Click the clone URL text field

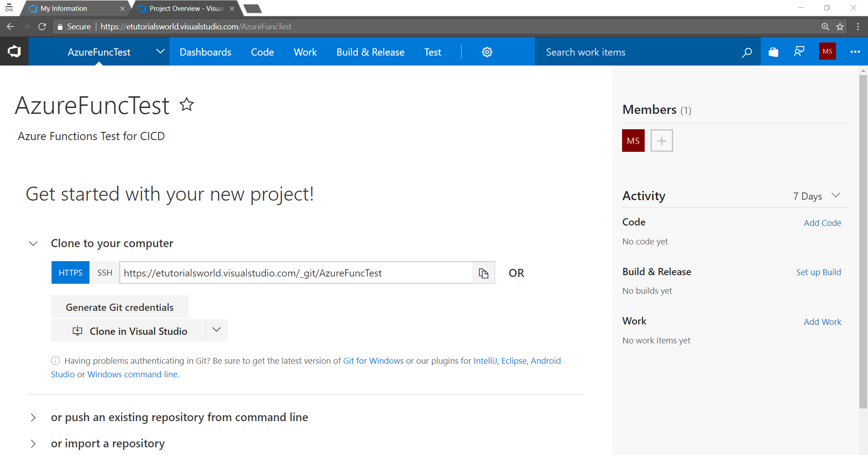click(296, 273)
